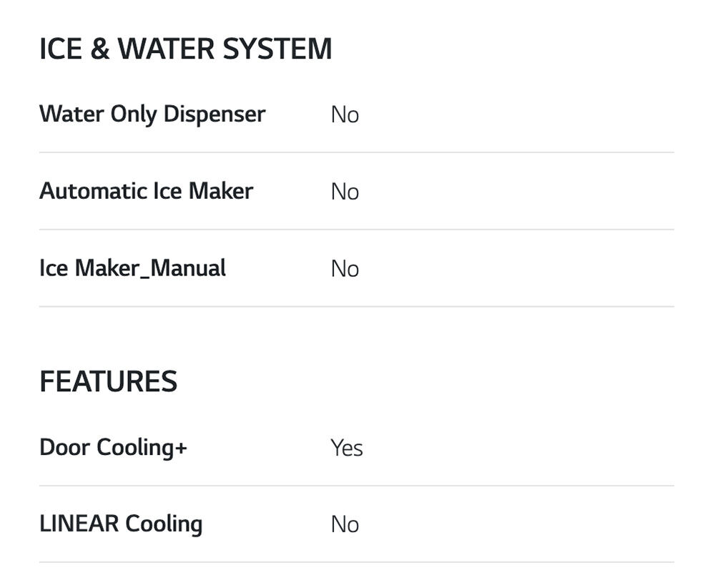Click the Ice Maker_Manual label
This screenshot has width=715, height=588.
point(132,268)
